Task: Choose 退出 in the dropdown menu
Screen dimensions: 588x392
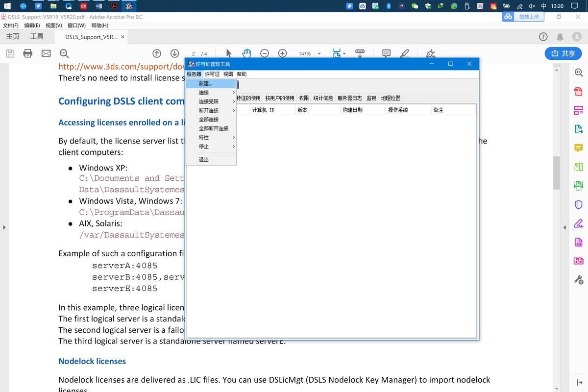Action: point(204,160)
